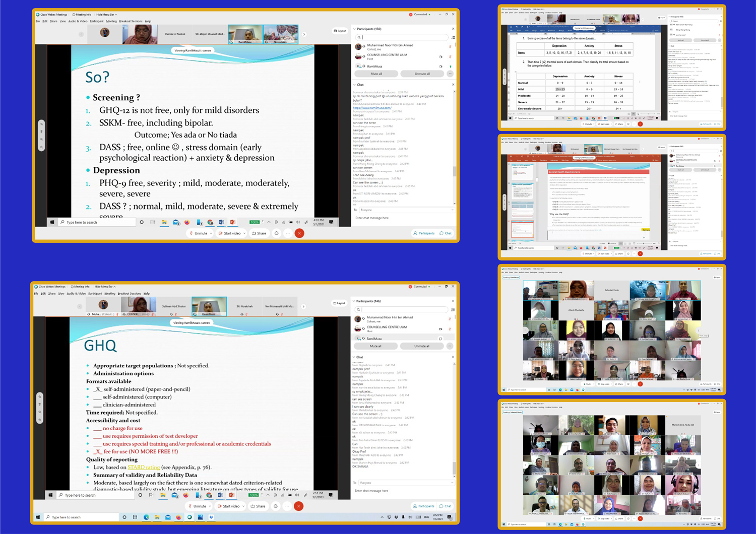Collapse Chat section chevron in 'So?' window
The image size is (756, 534).
(x=354, y=85)
